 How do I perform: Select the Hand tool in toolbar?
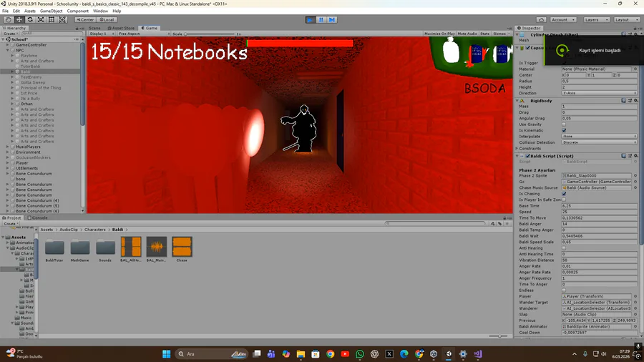coord(8,20)
